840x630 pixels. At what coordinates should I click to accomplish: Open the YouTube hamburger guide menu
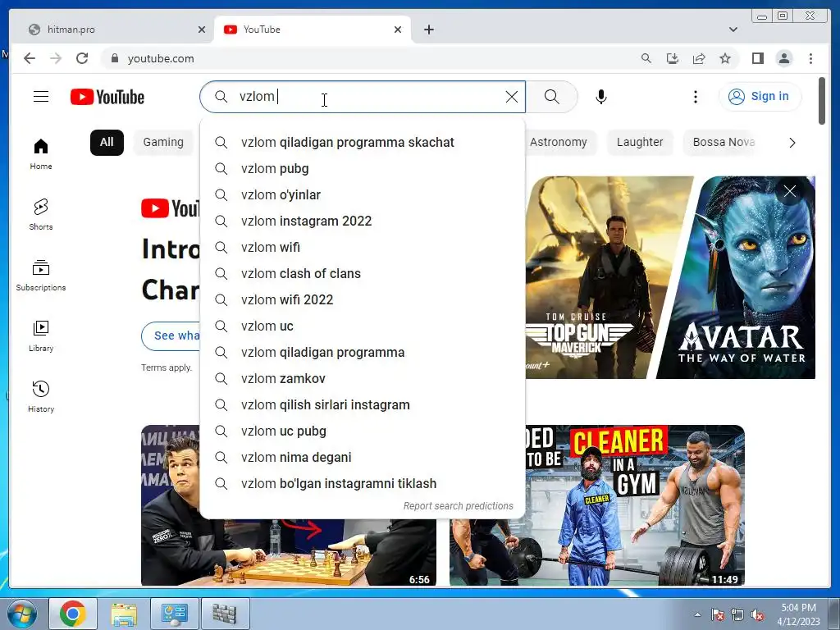pyautogui.click(x=41, y=97)
